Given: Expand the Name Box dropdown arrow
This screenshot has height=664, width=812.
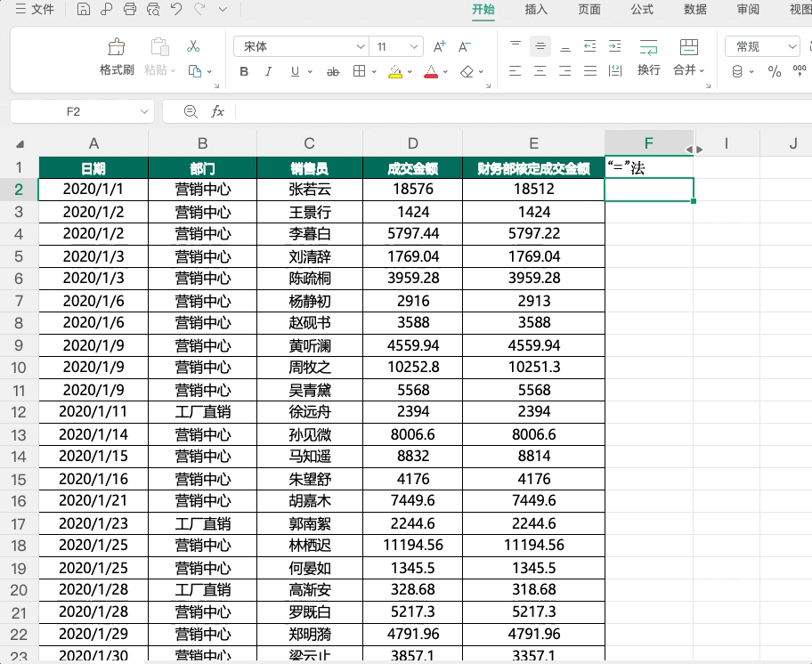Looking at the screenshot, I should coord(144,111).
